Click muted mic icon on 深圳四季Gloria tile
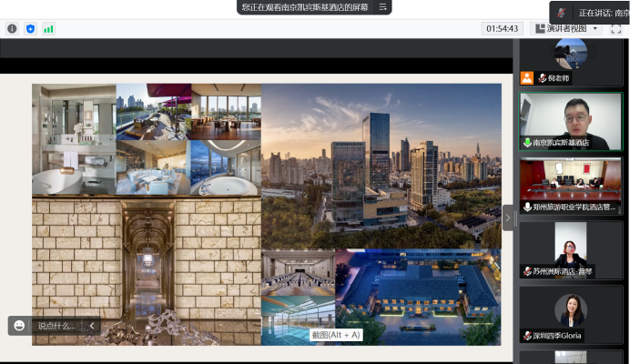This screenshot has width=630, height=364. (x=527, y=336)
